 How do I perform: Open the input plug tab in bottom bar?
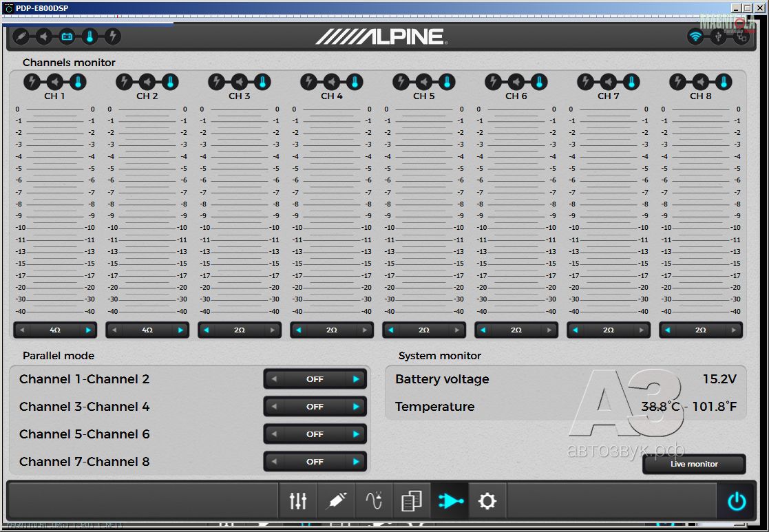coord(336,500)
